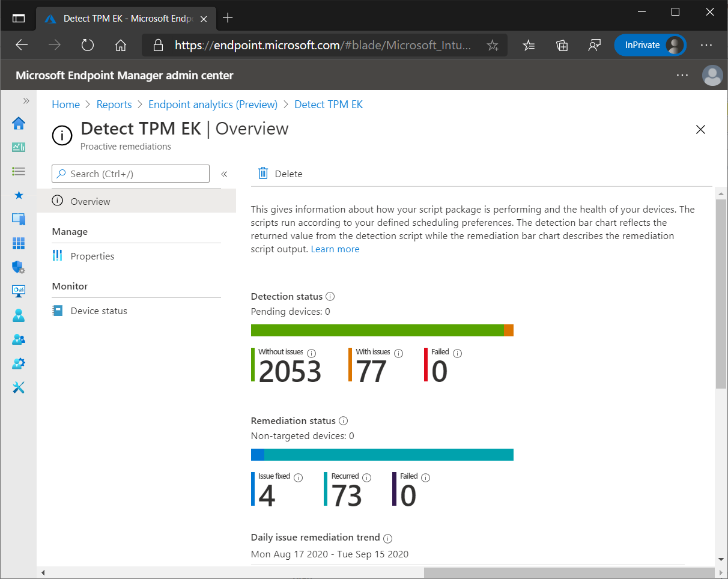Click info icon next to Remediation status

tap(344, 420)
